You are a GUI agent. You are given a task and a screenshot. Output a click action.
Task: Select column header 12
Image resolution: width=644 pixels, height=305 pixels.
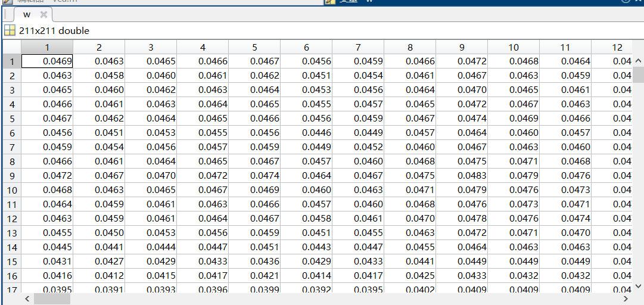(x=612, y=47)
